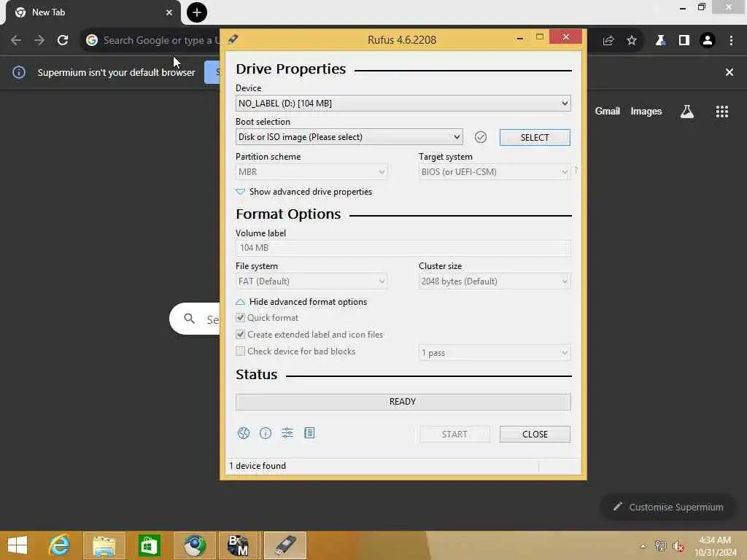Screen dimensions: 747x560
Task: Click the checksum checkmark icon beside Boot selection
Action: (481, 137)
